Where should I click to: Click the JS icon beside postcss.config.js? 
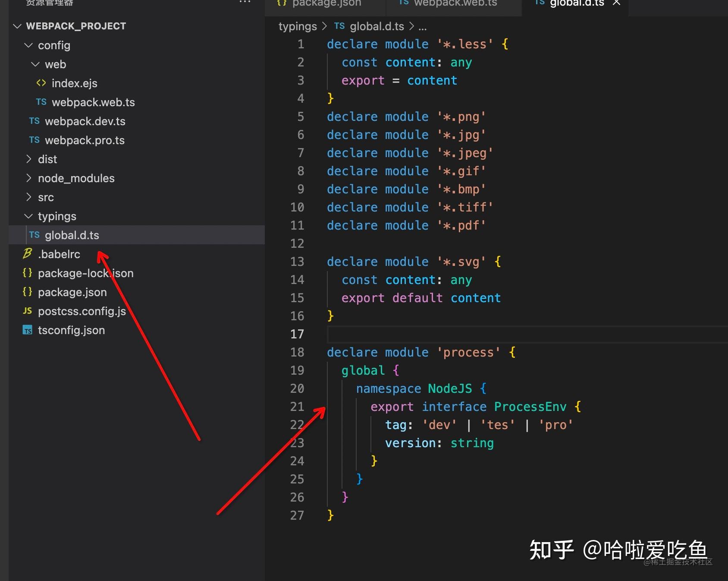coord(27,311)
